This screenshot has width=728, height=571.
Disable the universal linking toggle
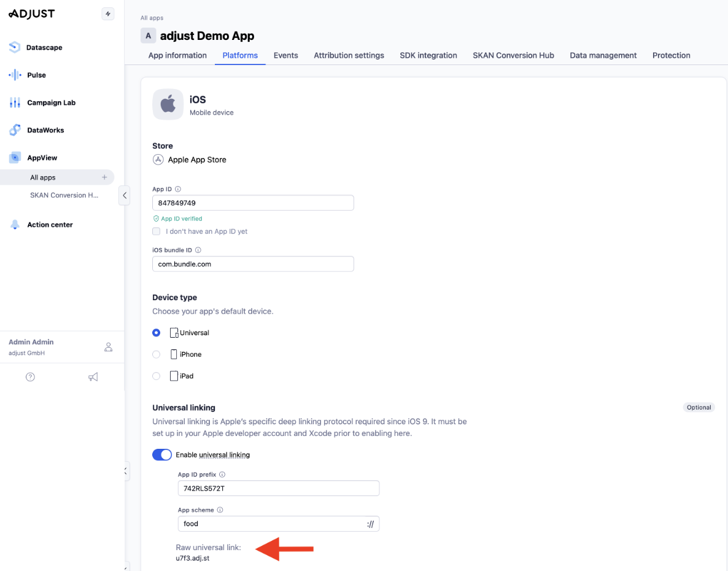(x=162, y=455)
